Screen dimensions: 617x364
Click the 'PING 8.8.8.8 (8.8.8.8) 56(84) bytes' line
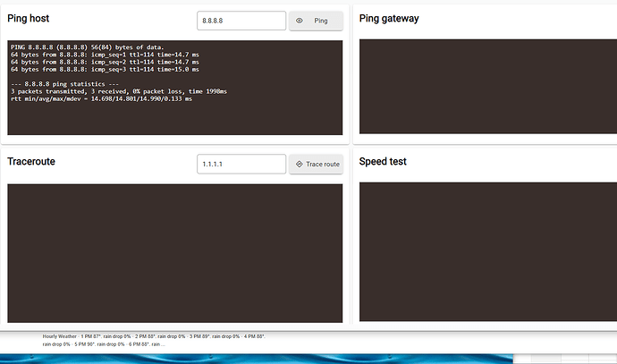[x=88, y=47]
